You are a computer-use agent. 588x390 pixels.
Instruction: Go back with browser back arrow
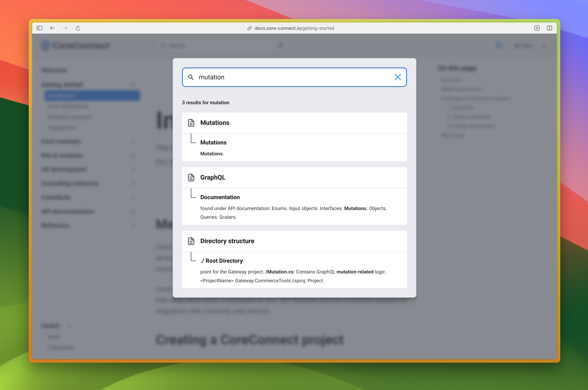point(52,28)
